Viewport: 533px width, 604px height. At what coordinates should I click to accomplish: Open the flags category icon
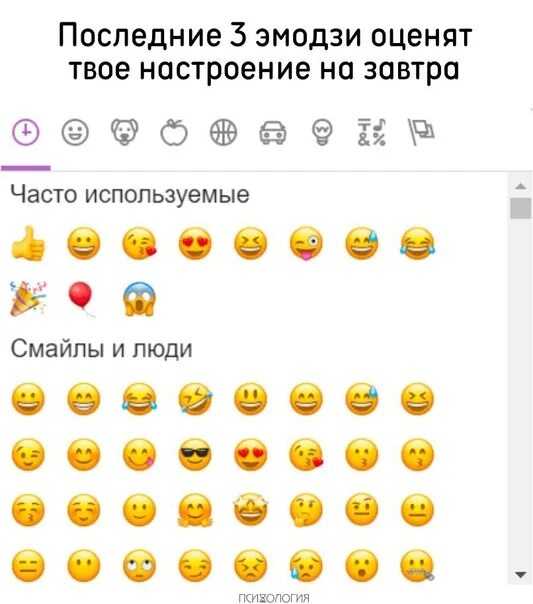[421, 132]
